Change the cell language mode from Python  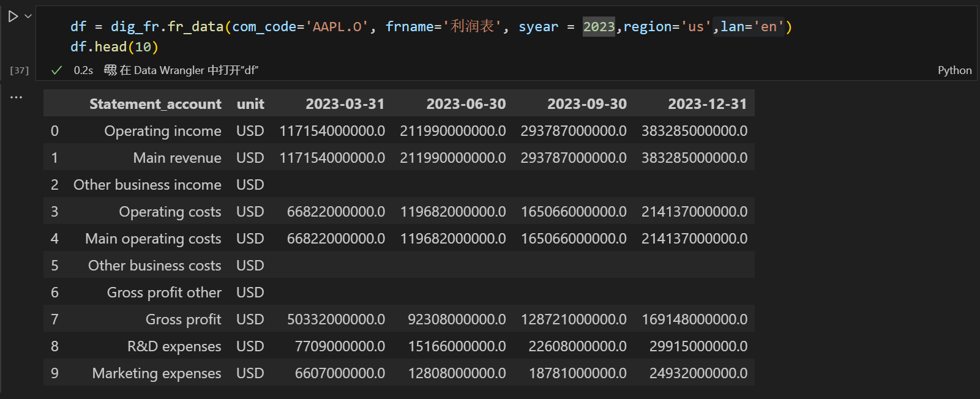tap(954, 70)
